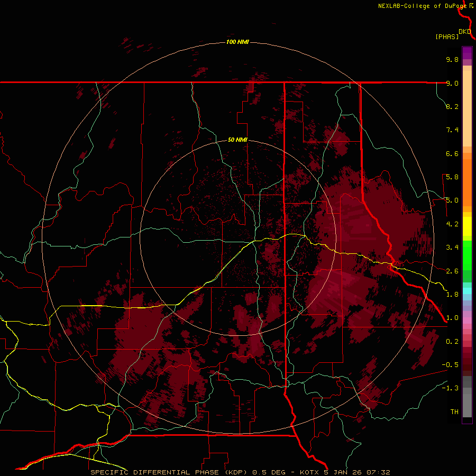Image resolution: width=476 pixels, height=476 pixels.
Task: Click the 3.4 legend value
Action: pos(452,248)
